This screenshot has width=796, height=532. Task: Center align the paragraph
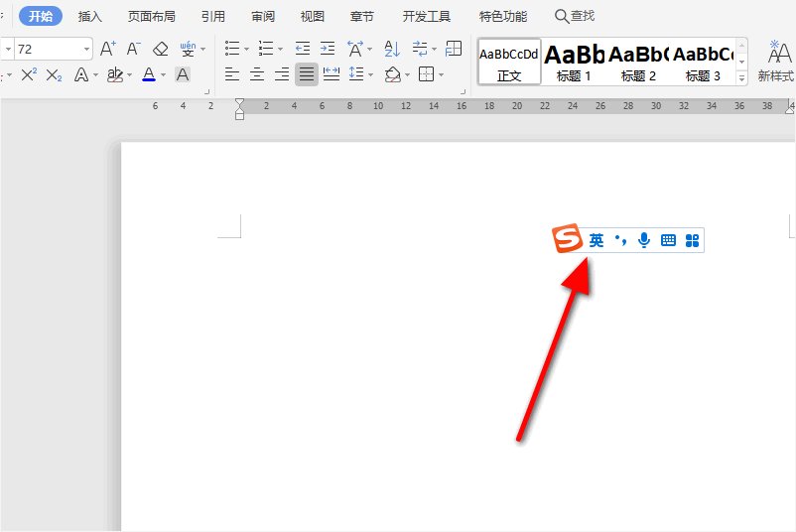257,74
